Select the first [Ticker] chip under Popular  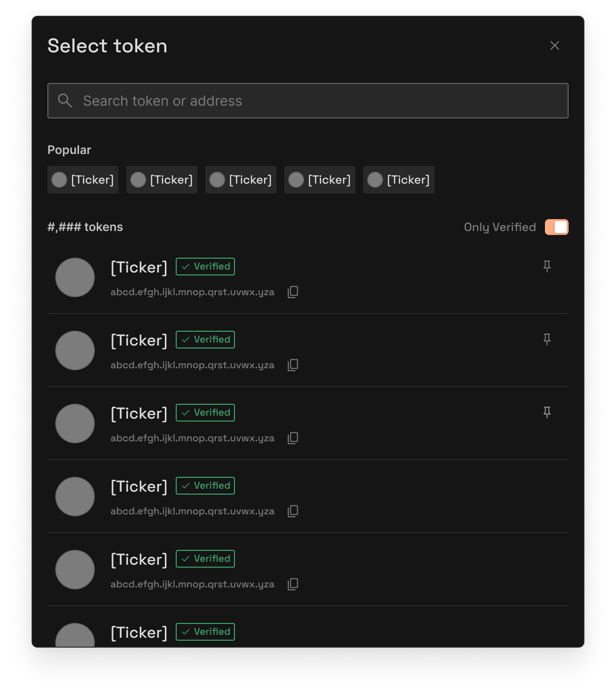(82, 180)
